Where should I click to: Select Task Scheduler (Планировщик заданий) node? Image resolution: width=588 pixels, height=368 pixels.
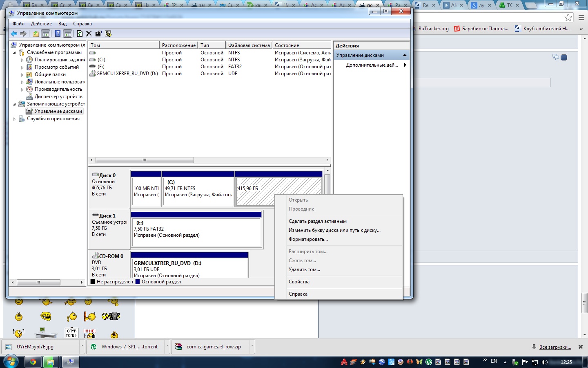point(59,60)
